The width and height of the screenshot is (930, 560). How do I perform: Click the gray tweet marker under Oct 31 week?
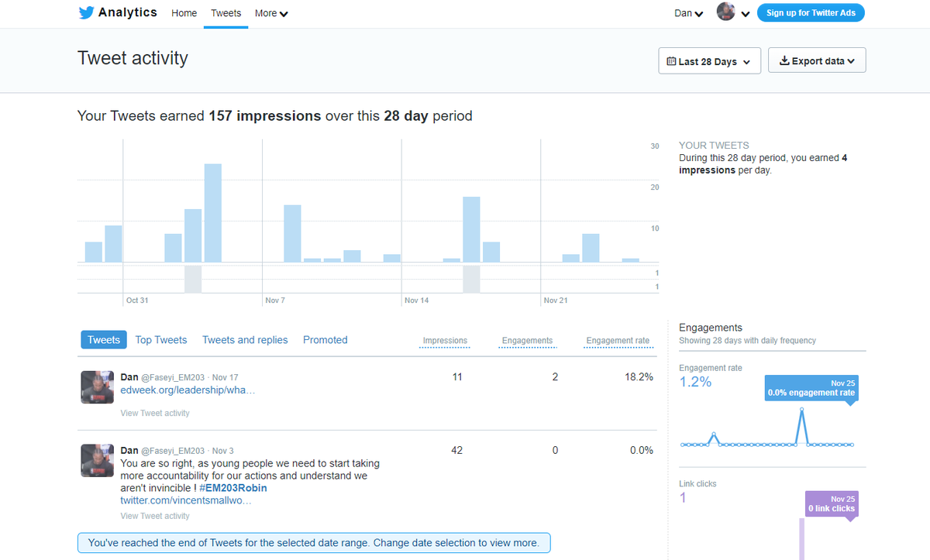click(x=193, y=279)
